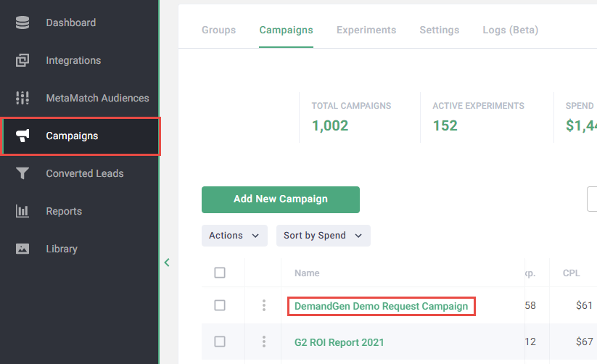
Task: Click the Name column header
Action: [x=307, y=273]
